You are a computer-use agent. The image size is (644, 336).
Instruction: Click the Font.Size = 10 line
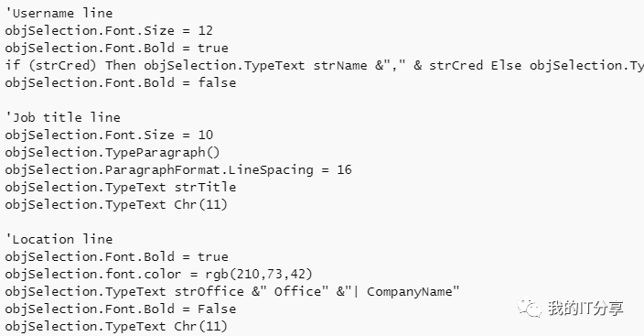coord(109,135)
